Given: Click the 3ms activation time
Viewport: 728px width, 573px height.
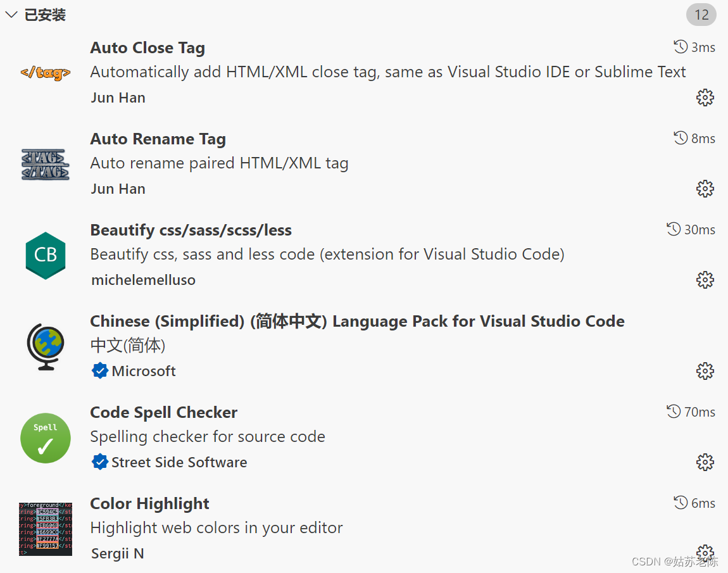Looking at the screenshot, I should [703, 47].
